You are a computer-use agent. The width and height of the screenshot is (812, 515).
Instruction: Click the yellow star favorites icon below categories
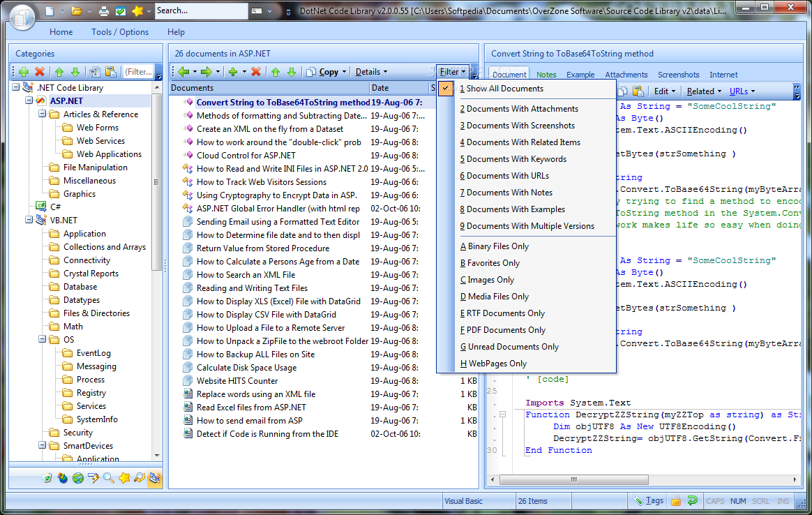coord(124,478)
